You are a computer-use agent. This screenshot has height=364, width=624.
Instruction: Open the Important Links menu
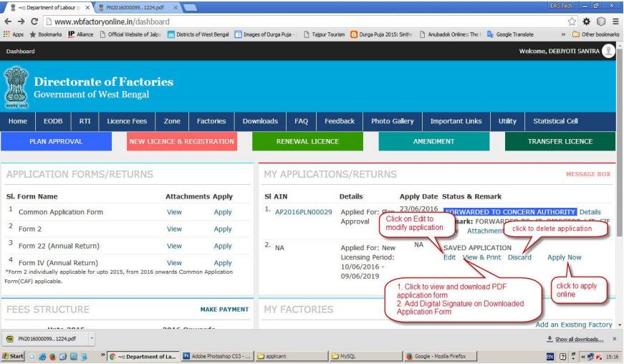point(456,121)
